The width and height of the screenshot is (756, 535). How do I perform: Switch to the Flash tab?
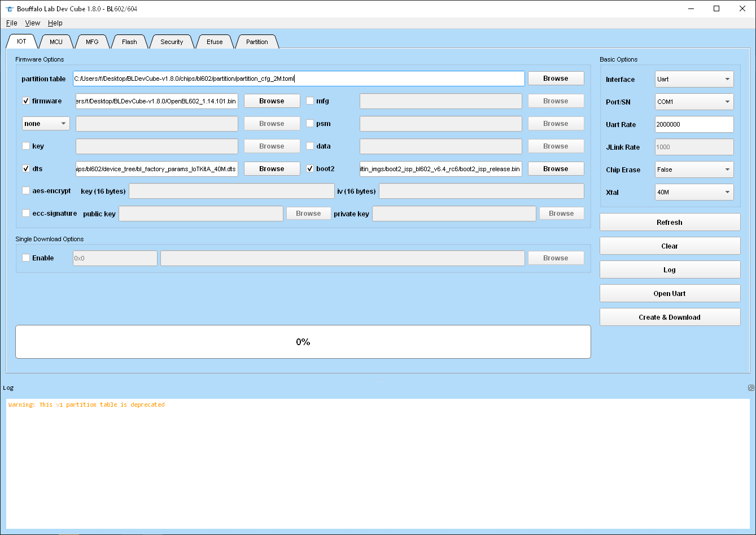(x=129, y=42)
